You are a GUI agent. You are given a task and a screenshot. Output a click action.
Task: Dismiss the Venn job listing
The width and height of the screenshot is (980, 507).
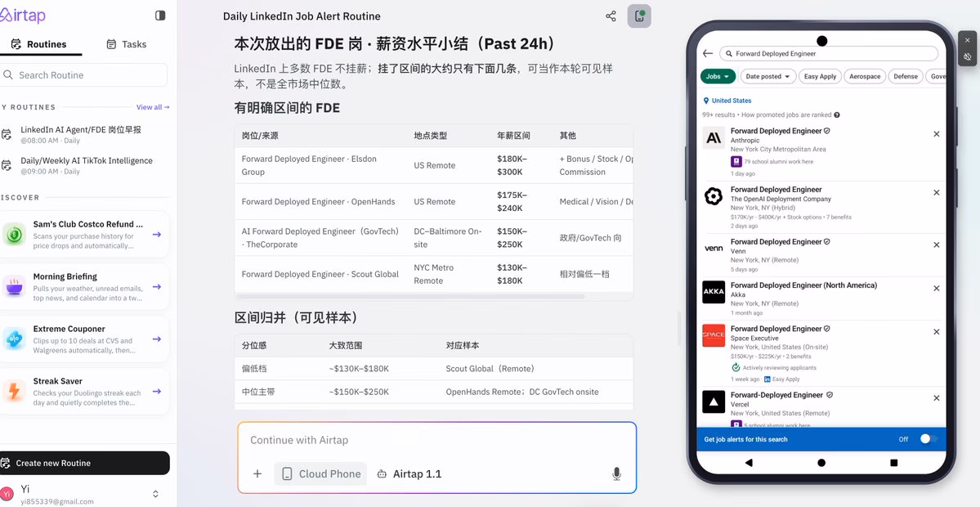[936, 245]
